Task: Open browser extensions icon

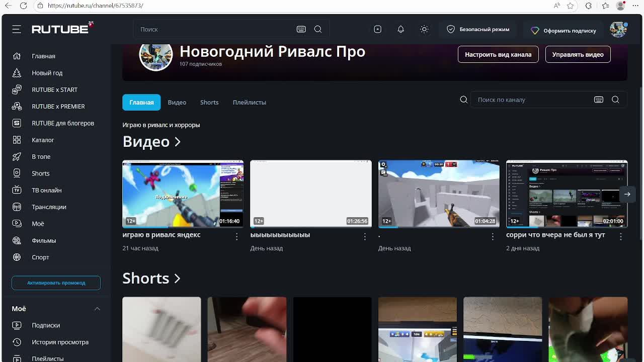Action: (x=588, y=6)
